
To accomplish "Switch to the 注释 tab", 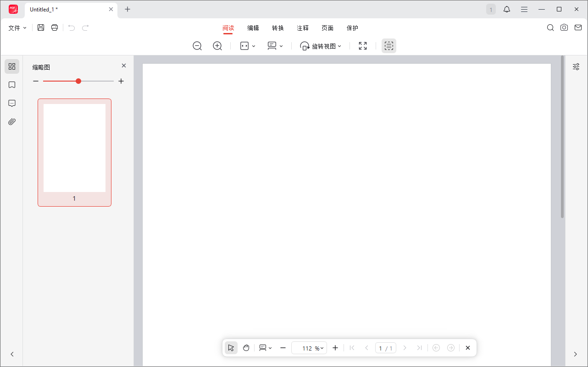I will [x=303, y=28].
